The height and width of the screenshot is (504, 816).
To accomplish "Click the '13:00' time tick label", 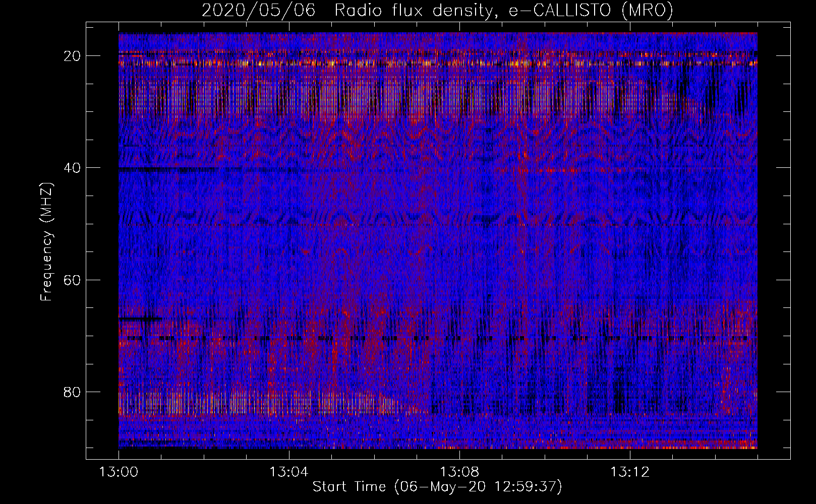I will coord(119,472).
